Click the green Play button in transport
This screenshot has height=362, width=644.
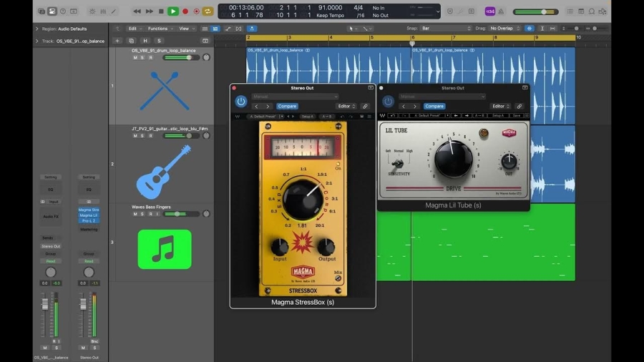click(173, 11)
